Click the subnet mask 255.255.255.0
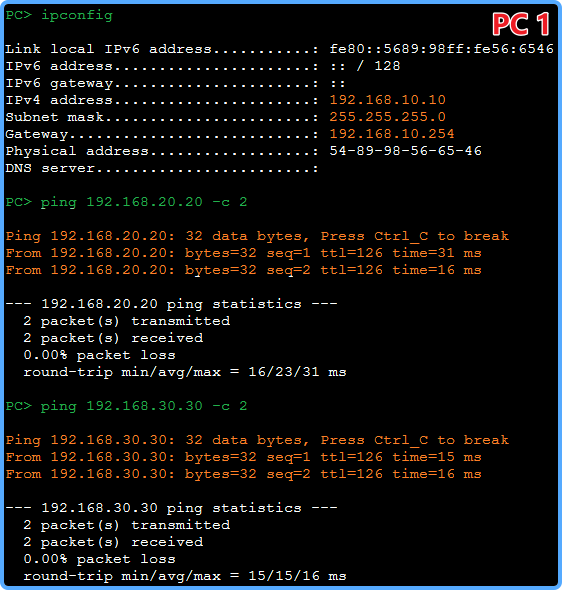The width and height of the screenshot is (562, 590). tap(387, 117)
